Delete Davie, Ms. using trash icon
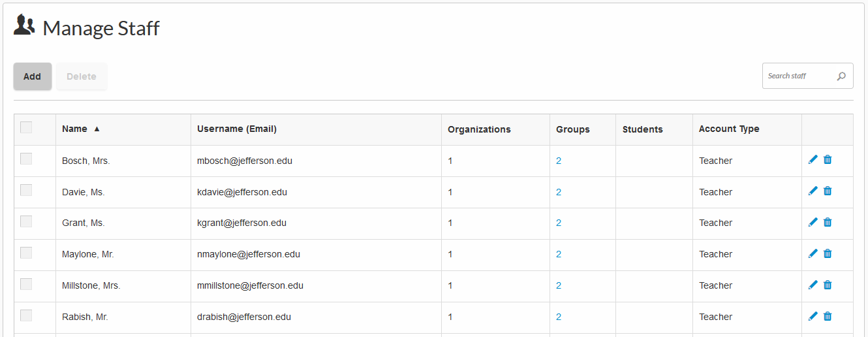Screen dimensions: 868x337 (x=828, y=191)
